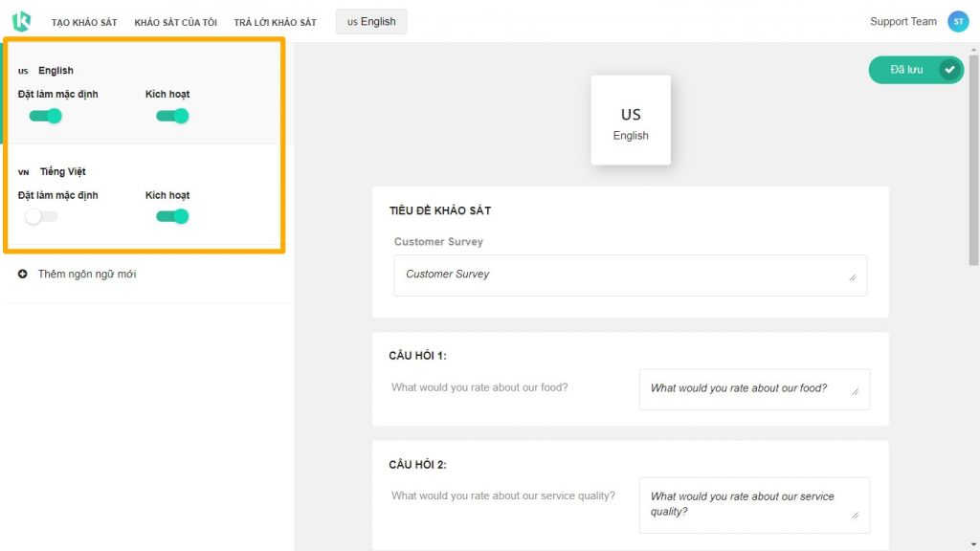
Task: Click the vertical page scrollbar
Action: [973, 160]
